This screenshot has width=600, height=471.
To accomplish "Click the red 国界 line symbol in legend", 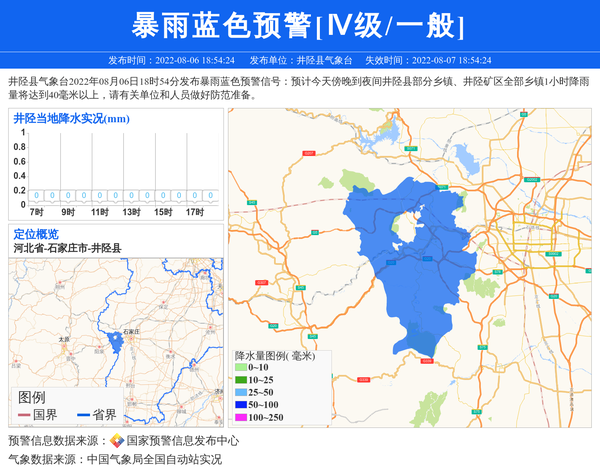I will click(x=24, y=415).
